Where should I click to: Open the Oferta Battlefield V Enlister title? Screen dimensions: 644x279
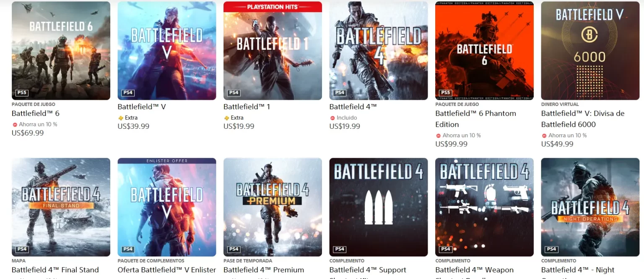point(167,270)
